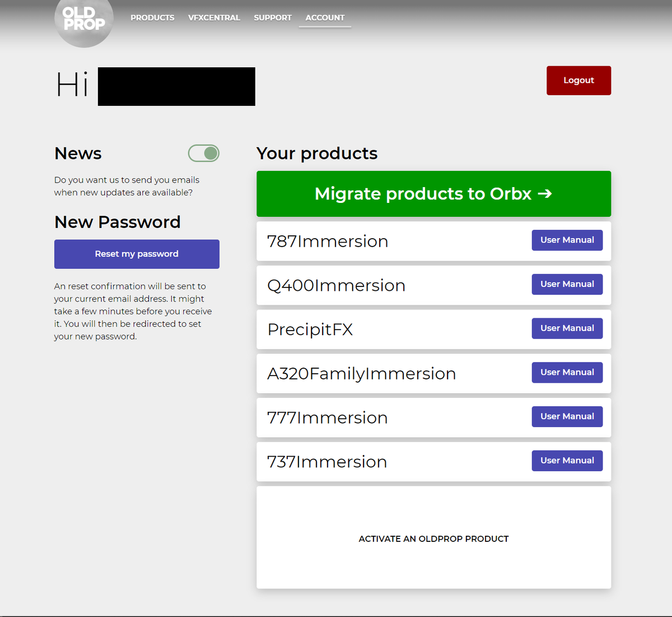Open User Manual for 777Immersion
This screenshot has height=617, width=672.
[567, 416]
